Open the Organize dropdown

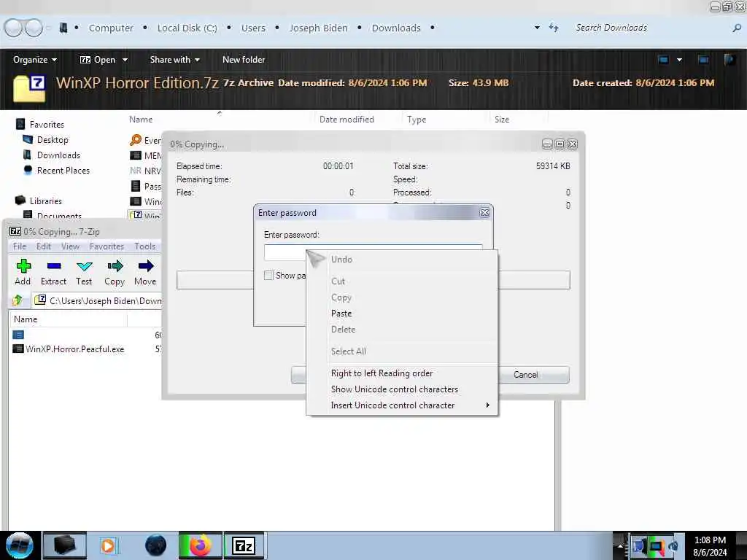[35, 60]
